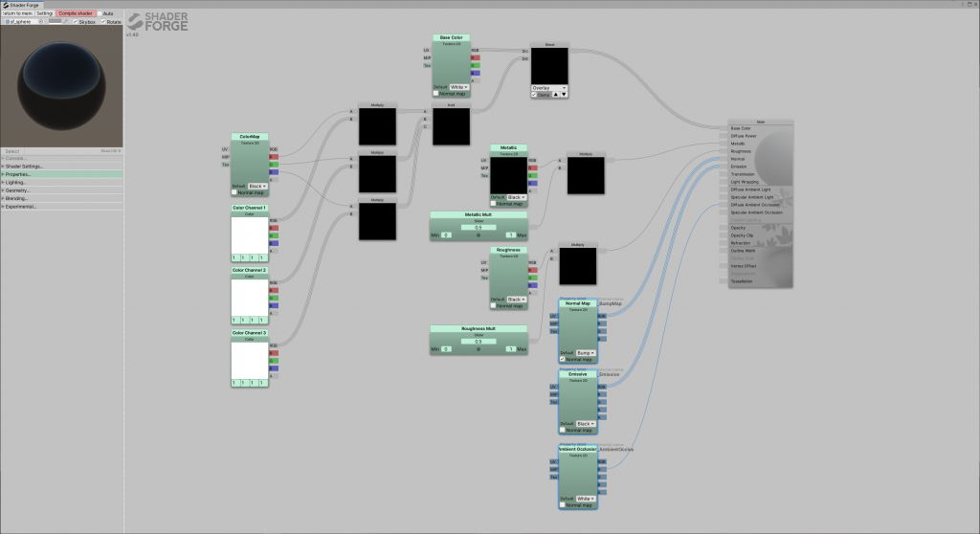
Task: Select the red R output of Base Color node
Action: point(476,58)
